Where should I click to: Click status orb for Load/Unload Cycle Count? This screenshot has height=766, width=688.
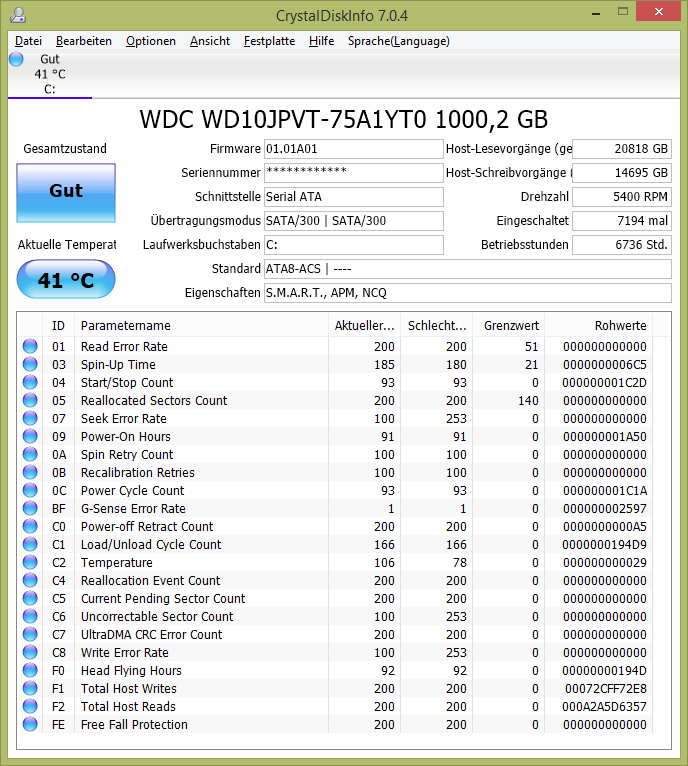30,544
